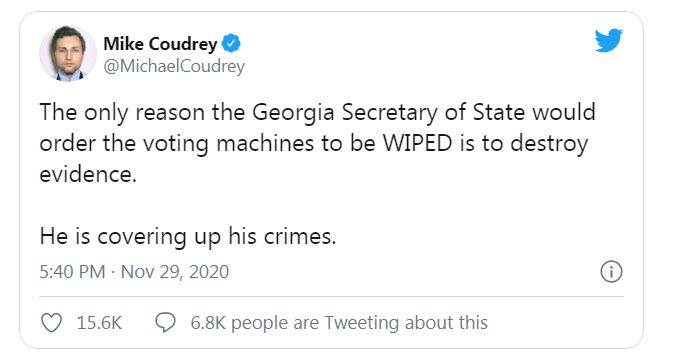Click the 15.6K likes count
Image resolution: width=677 pixels, height=360 pixels.
click(100, 323)
